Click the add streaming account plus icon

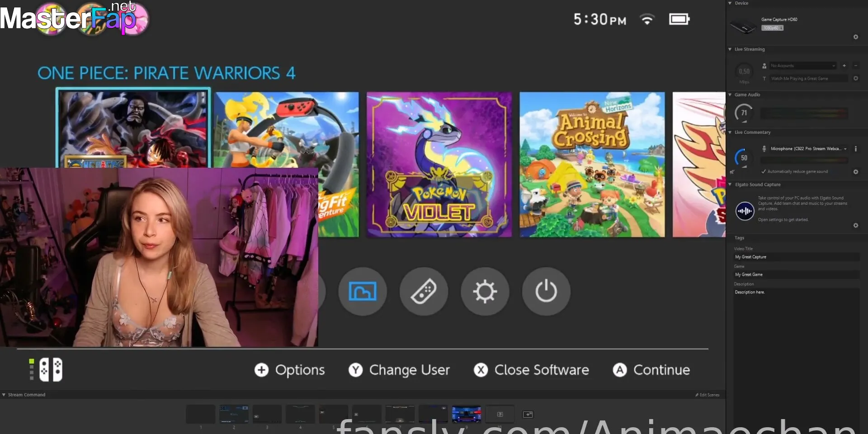tap(844, 66)
